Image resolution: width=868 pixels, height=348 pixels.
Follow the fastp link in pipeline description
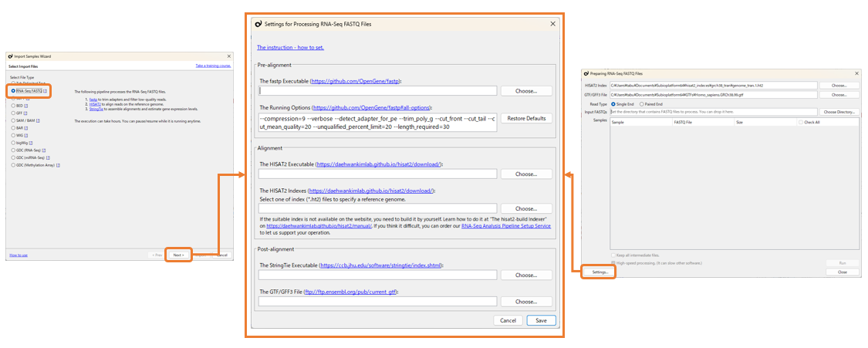coord(92,99)
